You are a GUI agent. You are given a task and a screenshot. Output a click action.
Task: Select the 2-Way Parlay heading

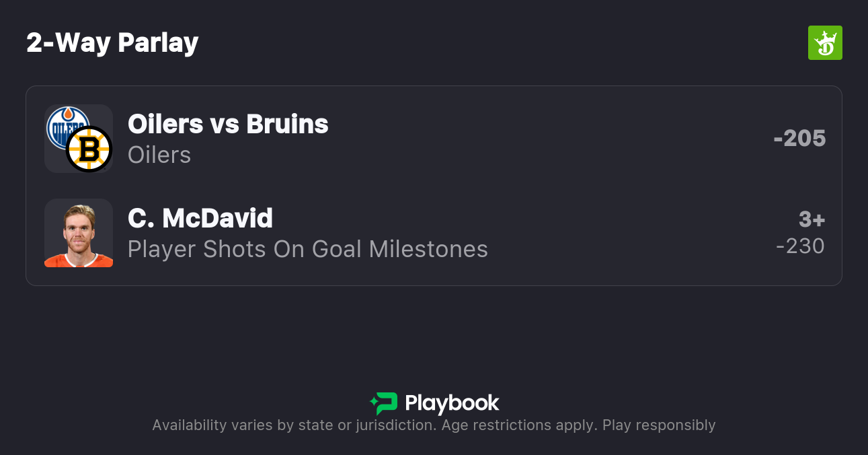(112, 43)
